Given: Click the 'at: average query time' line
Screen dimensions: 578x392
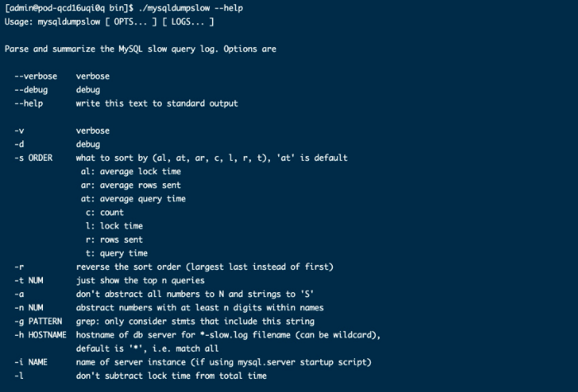Looking at the screenshot, I should [133, 199].
